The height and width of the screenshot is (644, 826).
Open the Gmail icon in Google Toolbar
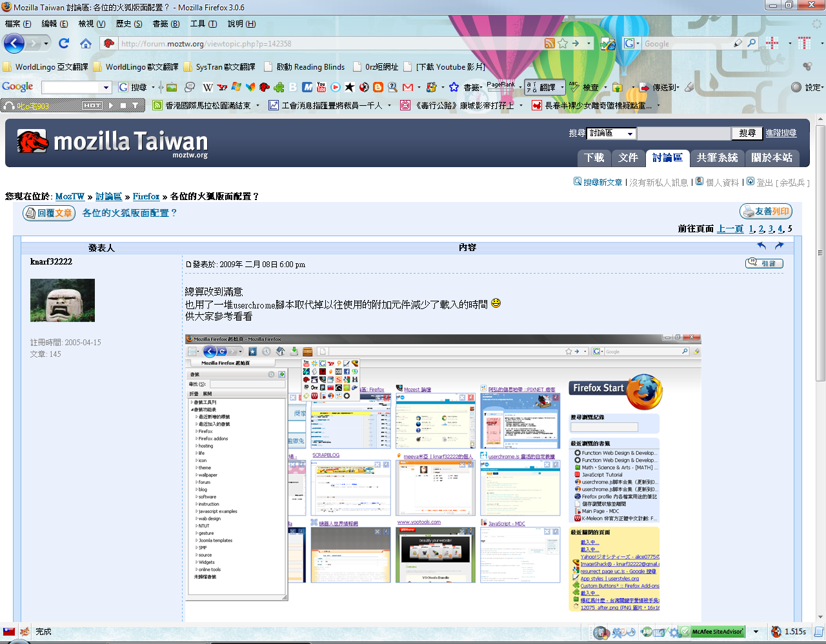click(407, 87)
